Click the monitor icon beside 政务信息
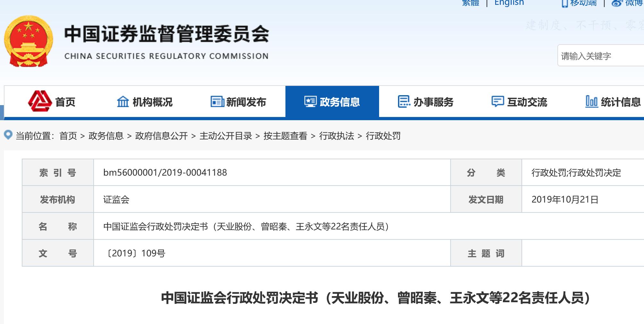644x324 pixels. click(x=310, y=102)
